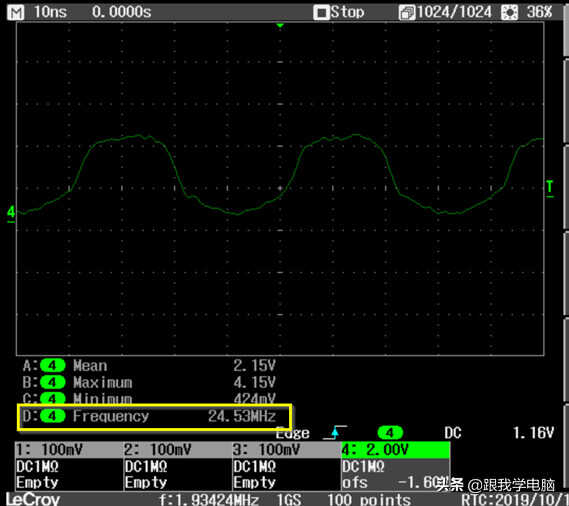Click the 1.16V trigger level value
Image resolution: width=569 pixels, height=506 pixels.
pyautogui.click(x=533, y=432)
